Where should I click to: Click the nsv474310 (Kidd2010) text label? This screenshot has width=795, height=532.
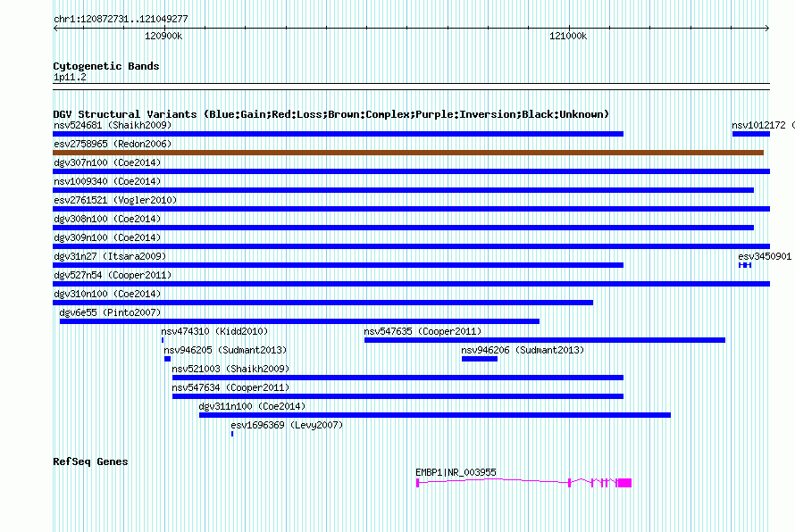(x=214, y=331)
